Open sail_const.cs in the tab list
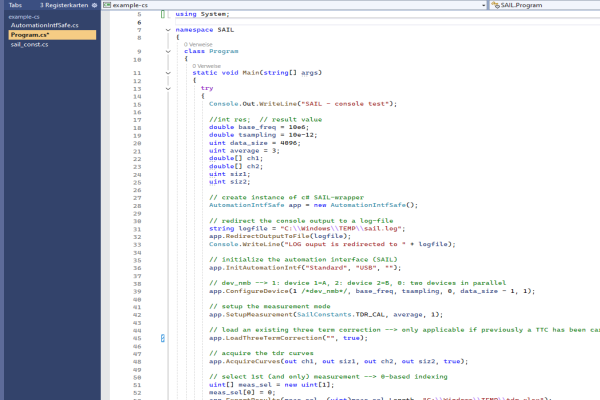Image resolution: width=600 pixels, height=400 pixels. pos(32,45)
